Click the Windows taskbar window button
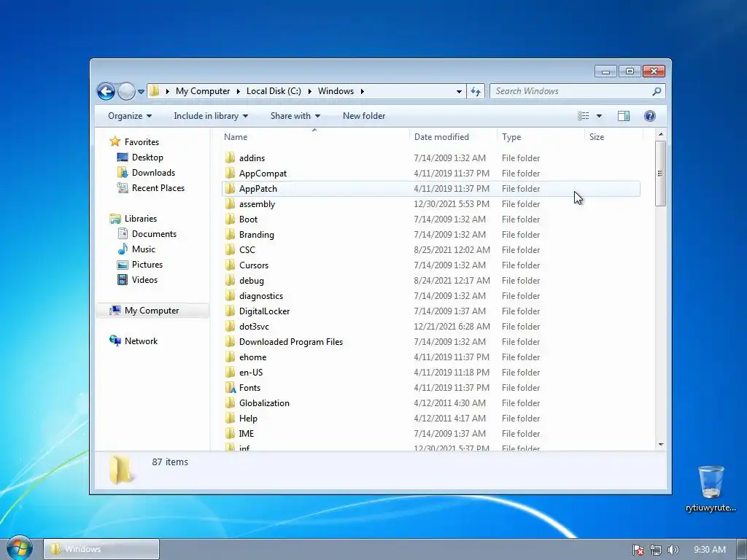This screenshot has height=560, width=747. coord(101,549)
